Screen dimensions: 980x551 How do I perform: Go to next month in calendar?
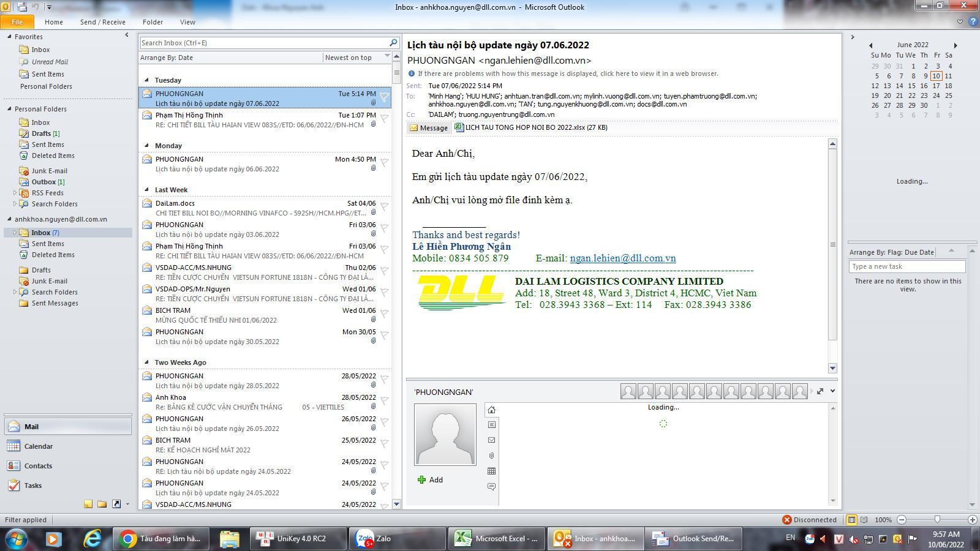click(956, 45)
